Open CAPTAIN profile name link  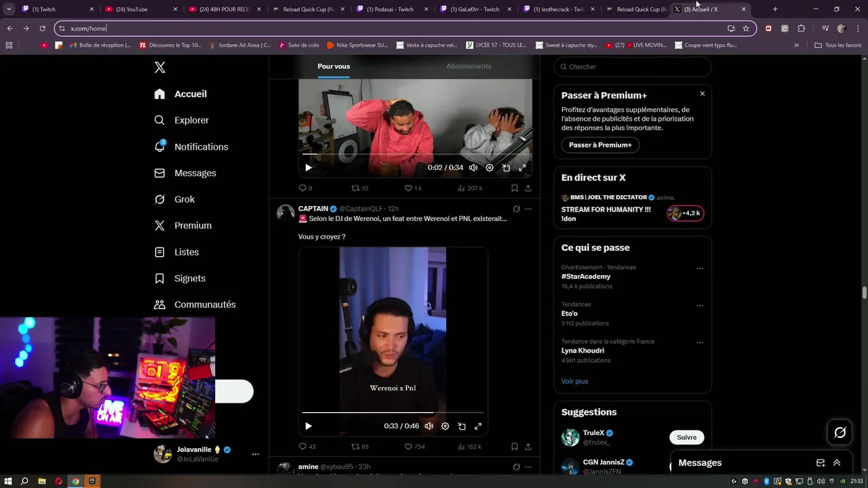coord(313,209)
